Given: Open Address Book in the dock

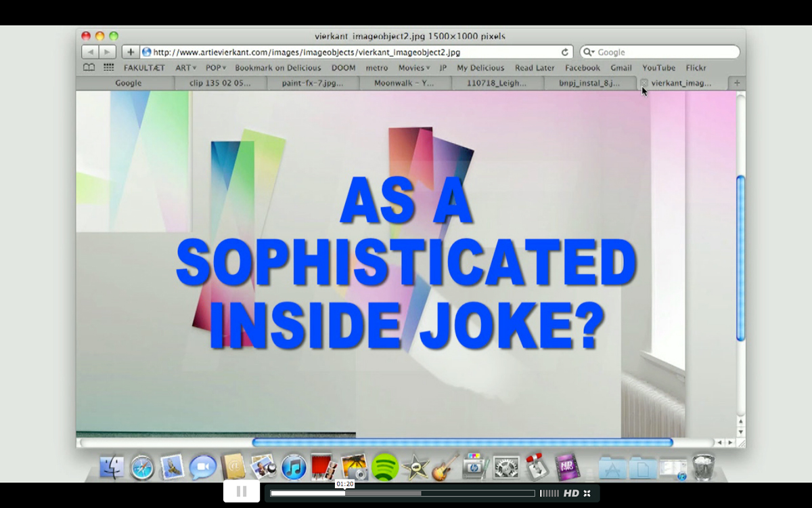Looking at the screenshot, I should [233, 467].
